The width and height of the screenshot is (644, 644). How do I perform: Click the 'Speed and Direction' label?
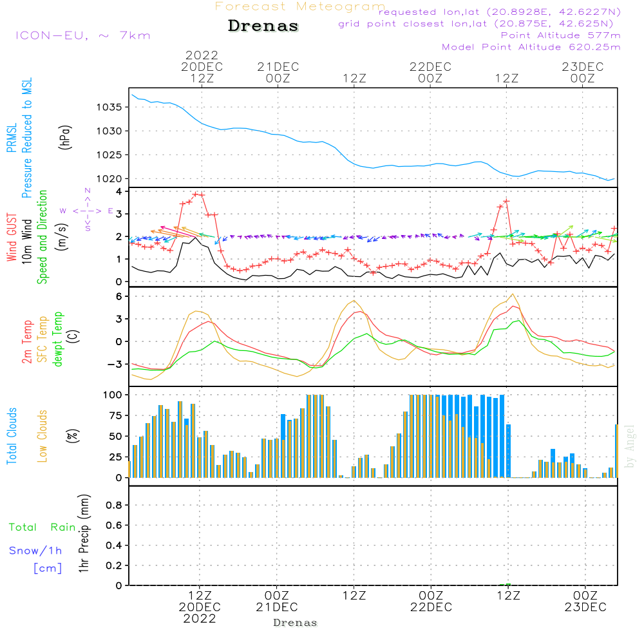pos(42,237)
